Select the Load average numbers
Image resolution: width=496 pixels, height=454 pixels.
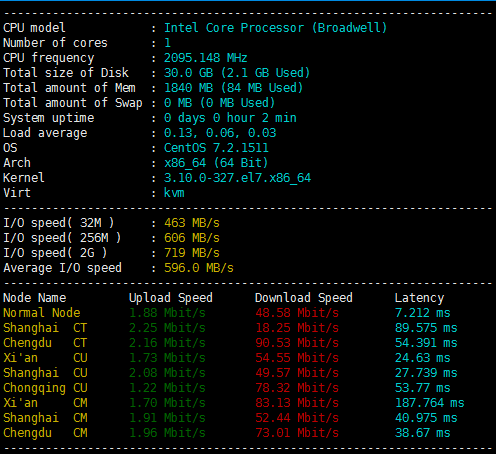[220, 133]
